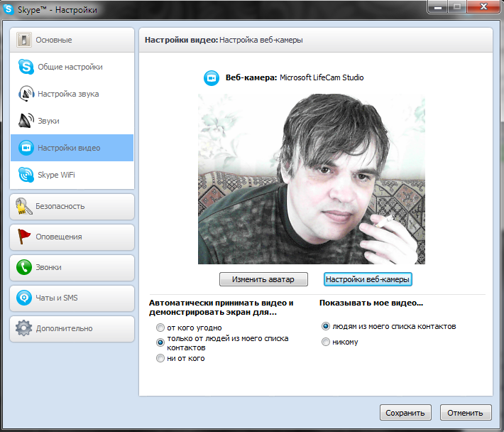
Task: Select the ни от кого radio option
Action: [x=160, y=358]
